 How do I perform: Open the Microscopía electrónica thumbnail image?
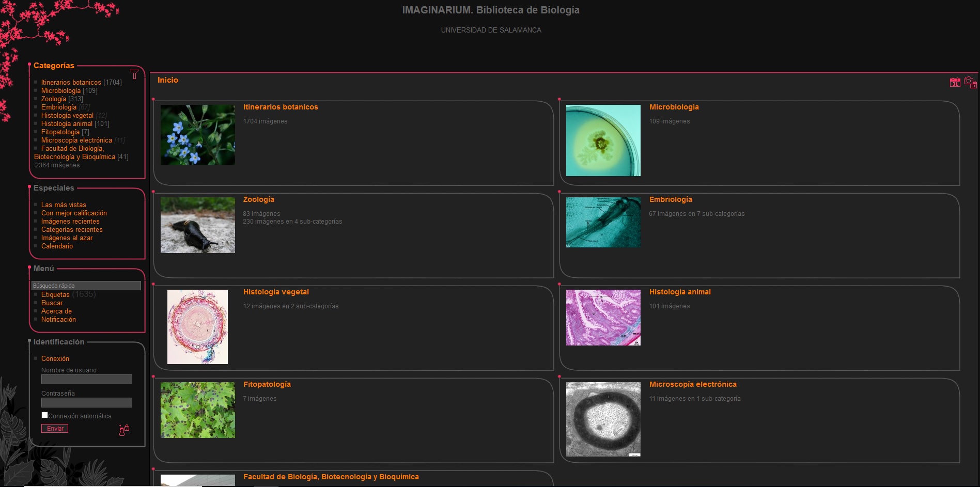click(603, 419)
